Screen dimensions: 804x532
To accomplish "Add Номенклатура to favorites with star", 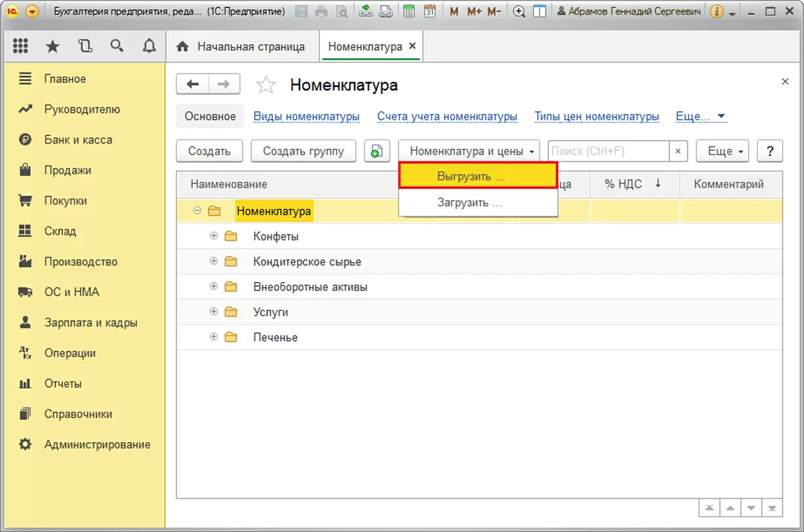I will (266, 85).
